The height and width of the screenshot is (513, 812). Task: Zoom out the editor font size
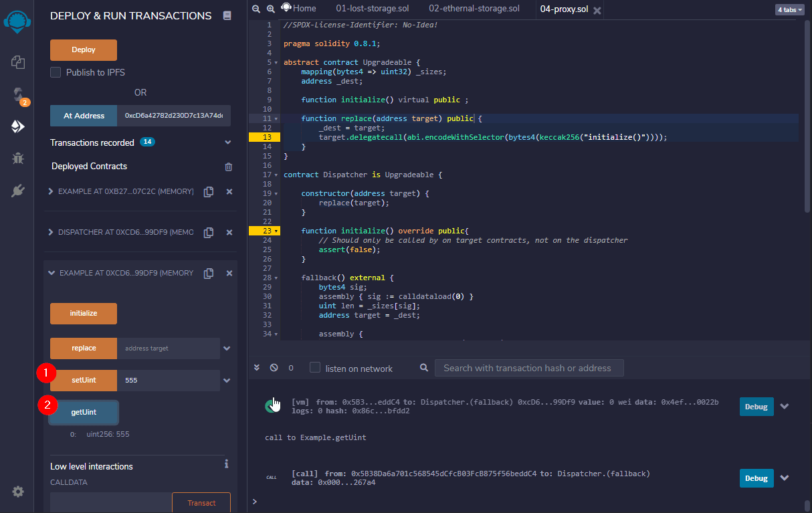tap(256, 9)
